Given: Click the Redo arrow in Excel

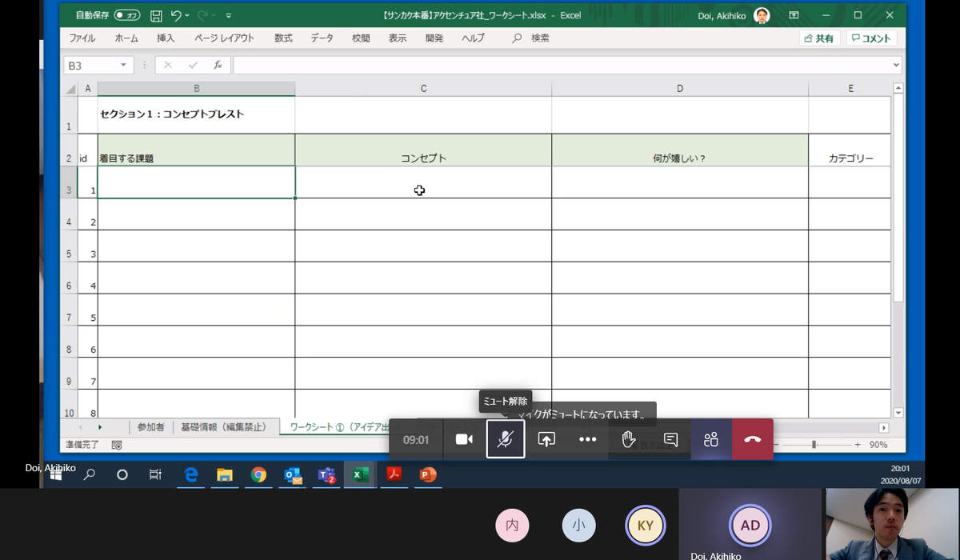Looking at the screenshot, I should coord(202,15).
